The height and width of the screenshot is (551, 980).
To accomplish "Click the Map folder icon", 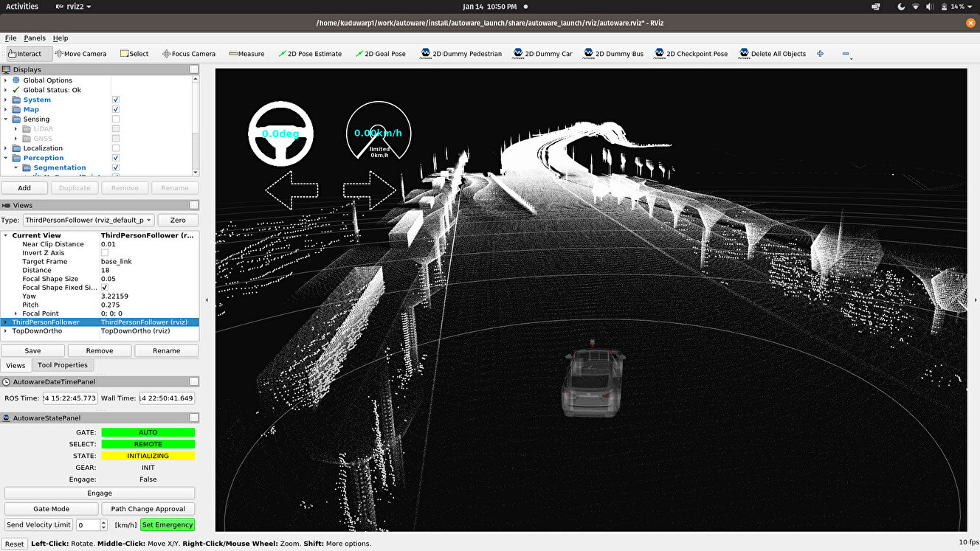I will click(x=16, y=109).
